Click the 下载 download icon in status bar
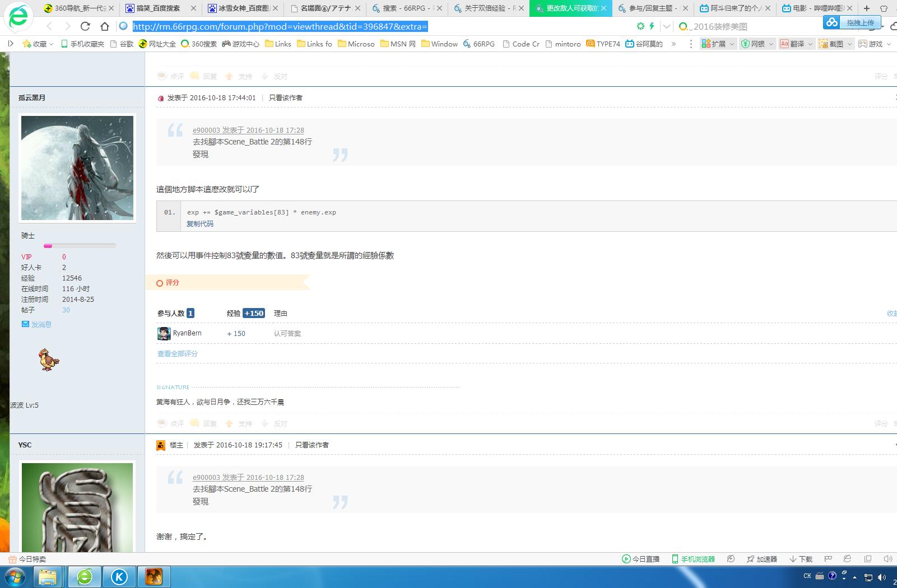Screen dimensions: 897x588 coord(801,559)
